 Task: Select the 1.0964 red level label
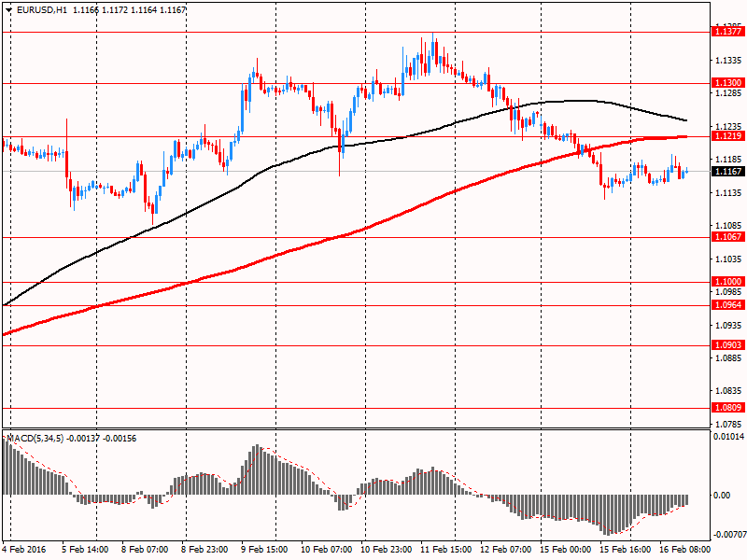[728, 305]
